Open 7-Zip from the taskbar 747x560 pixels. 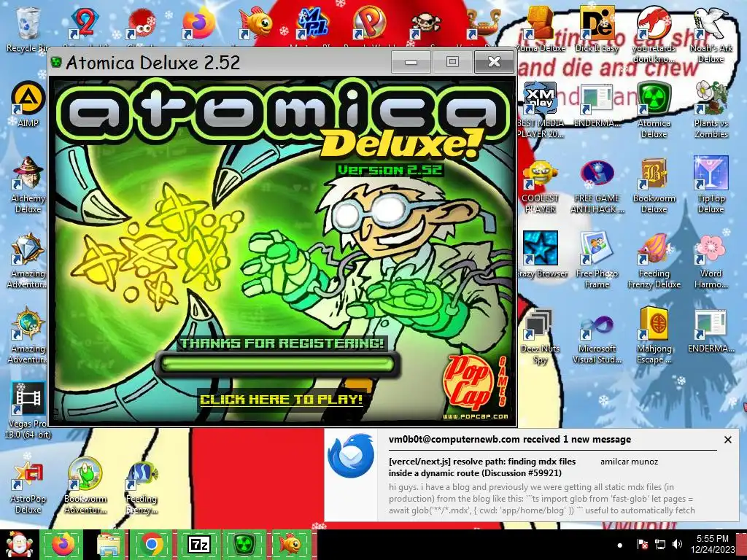[x=198, y=544]
